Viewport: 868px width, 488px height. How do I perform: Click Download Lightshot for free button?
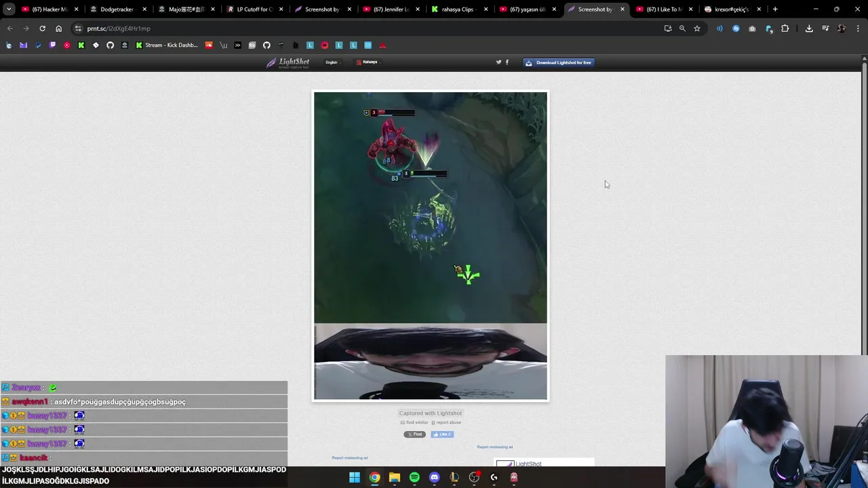[559, 62]
